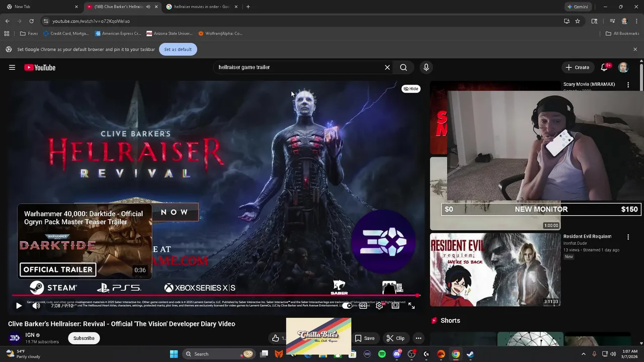The width and height of the screenshot is (644, 362).
Task: Open Spotify from the taskbar
Action: [x=382, y=354]
